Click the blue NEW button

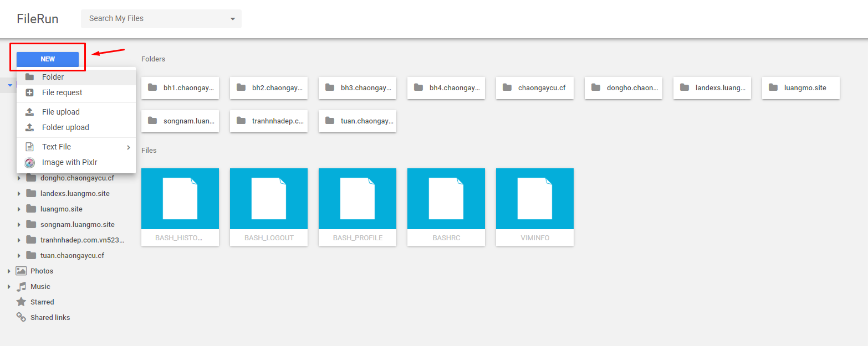pyautogui.click(x=48, y=59)
